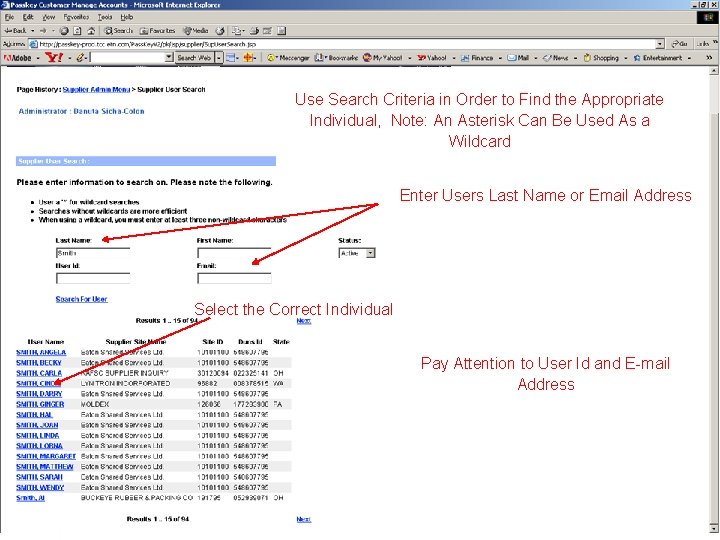Click the Last Name input field
The height and width of the screenshot is (540, 720).
pos(93,253)
